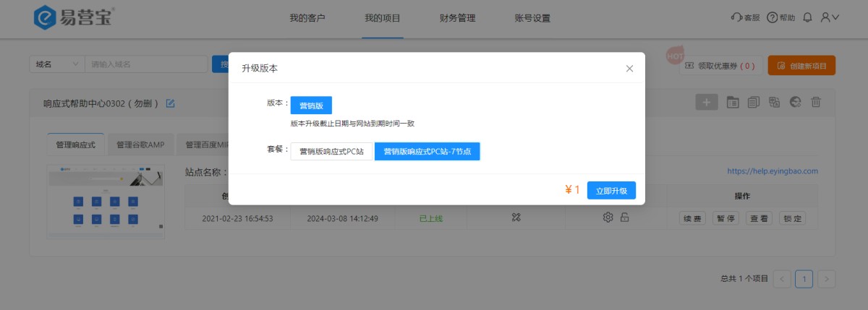The image size is (868, 310).
Task: Choose the 营销版响应式PC站 package
Action: 332,152
